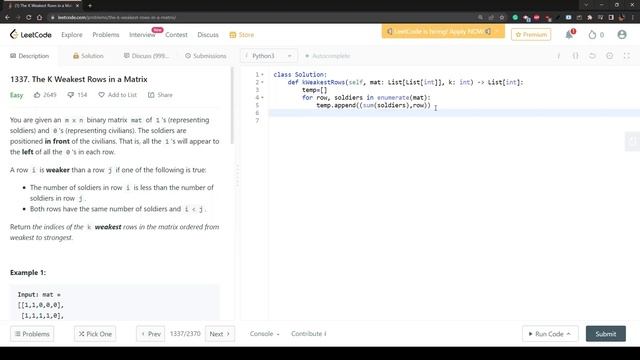Toggle editor fullscreen icon
The height and width of the screenshot is (360, 640).
[627, 56]
